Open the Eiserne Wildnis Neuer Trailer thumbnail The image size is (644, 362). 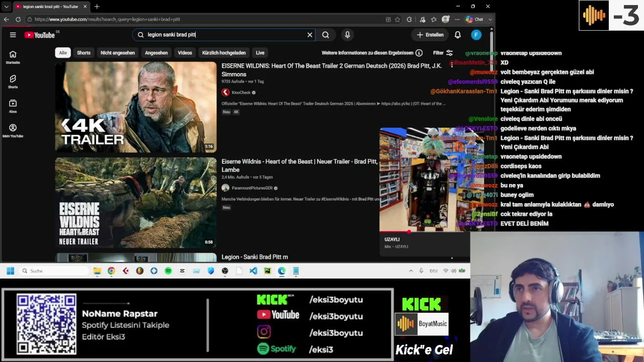coord(136,203)
